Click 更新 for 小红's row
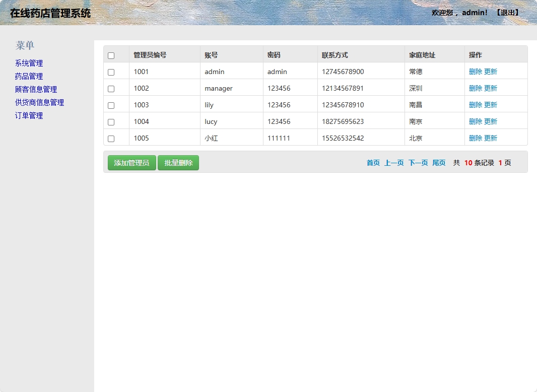The image size is (537, 392). pyautogui.click(x=491, y=138)
